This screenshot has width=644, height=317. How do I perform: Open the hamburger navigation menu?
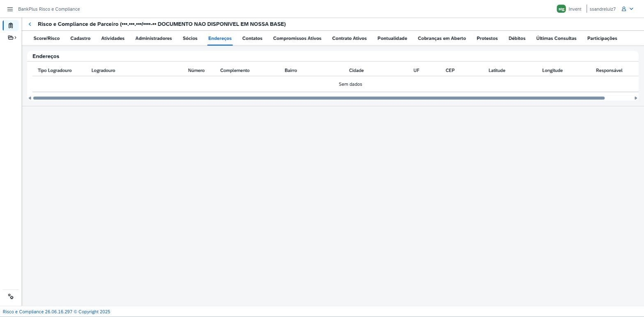coord(10,9)
